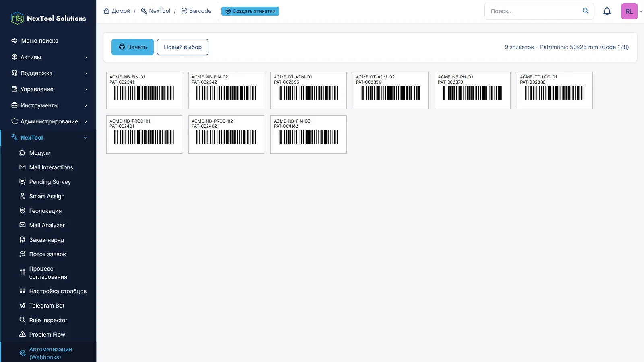This screenshot has height=362, width=644.
Task: Click the Mail Analyzer envelope icon
Action: coord(23,225)
